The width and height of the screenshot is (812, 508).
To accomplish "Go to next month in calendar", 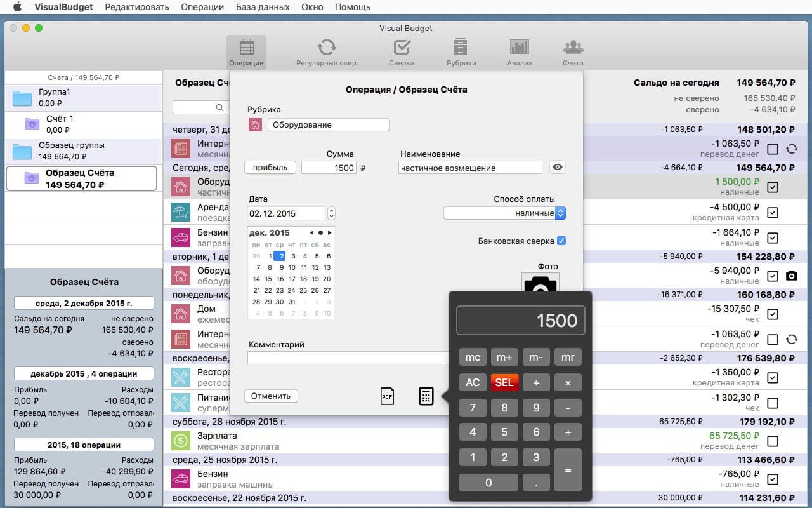I will [329, 233].
